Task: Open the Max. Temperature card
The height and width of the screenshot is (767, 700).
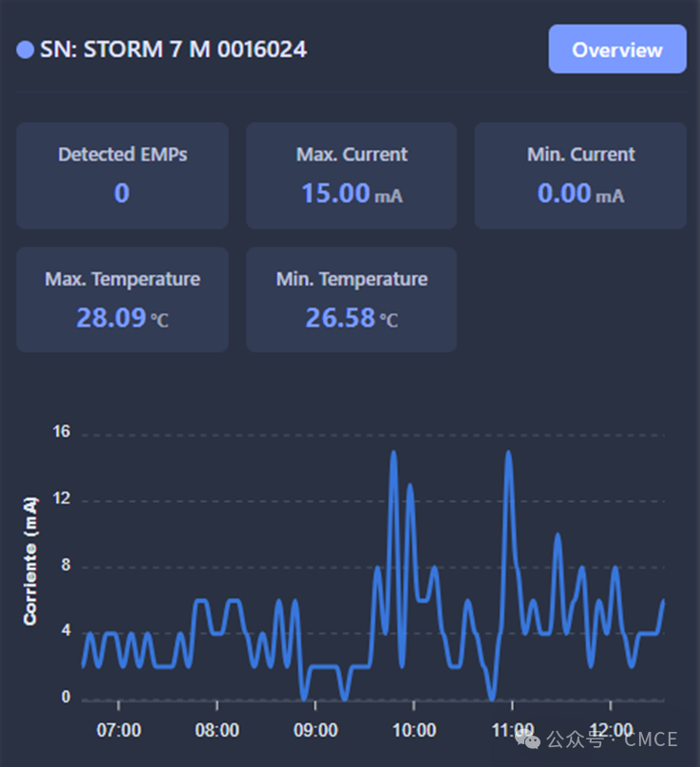Action: click(123, 299)
